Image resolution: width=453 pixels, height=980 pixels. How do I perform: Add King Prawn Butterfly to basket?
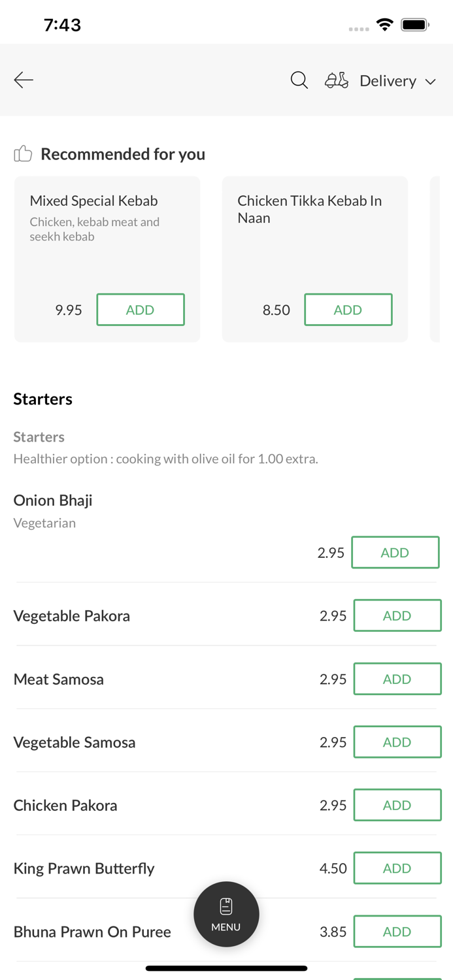click(397, 868)
